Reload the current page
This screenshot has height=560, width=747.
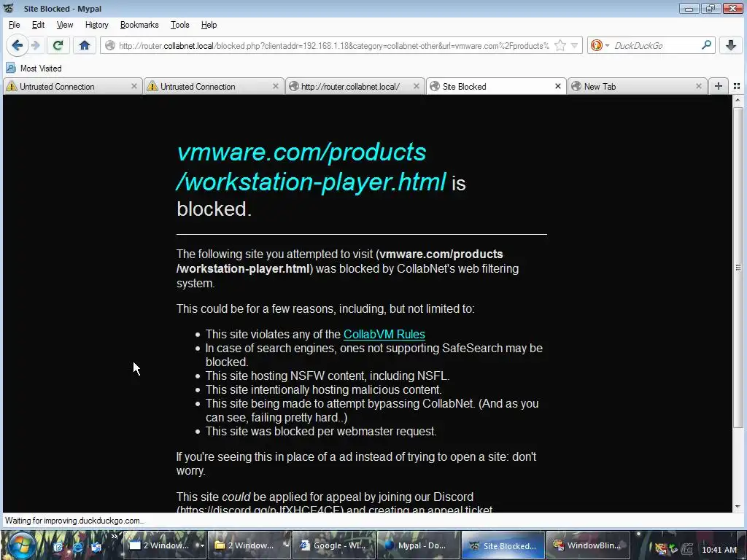pos(58,45)
